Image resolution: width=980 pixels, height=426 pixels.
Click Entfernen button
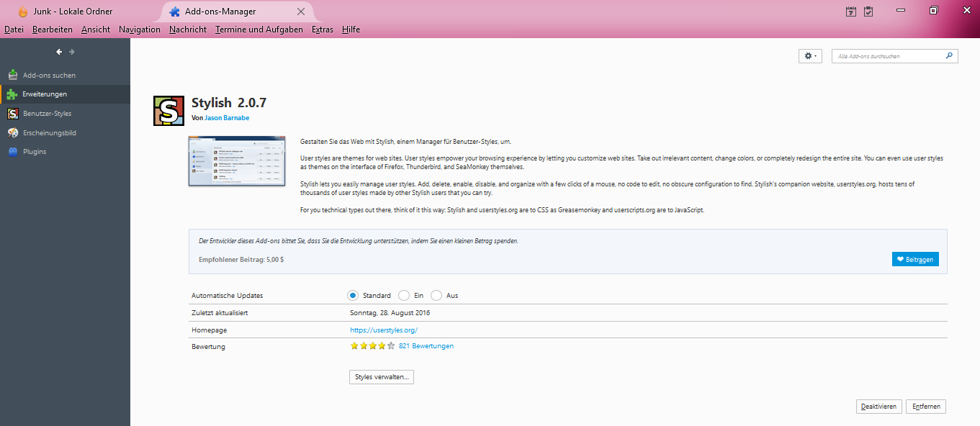(x=926, y=407)
